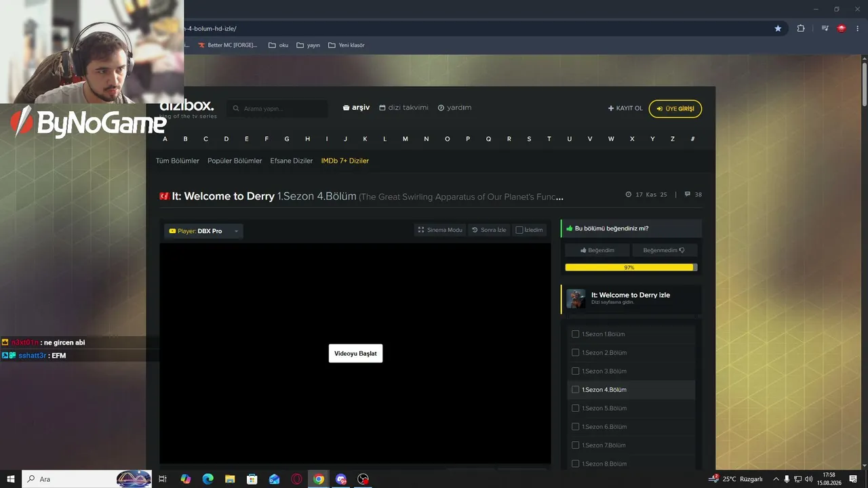Viewport: 868px width, 488px height.
Task: Check the İzledim checkbox
Action: (519, 230)
